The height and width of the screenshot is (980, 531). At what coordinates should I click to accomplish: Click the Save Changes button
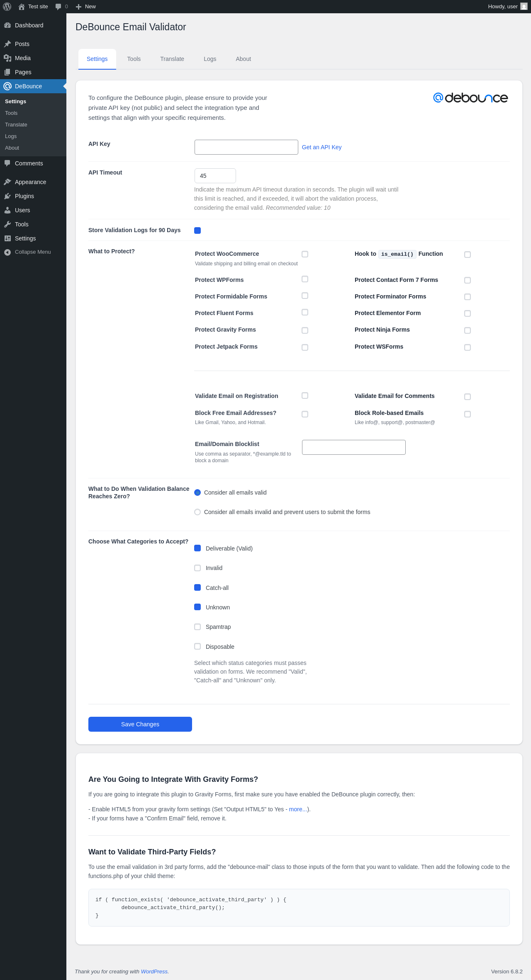click(x=140, y=724)
